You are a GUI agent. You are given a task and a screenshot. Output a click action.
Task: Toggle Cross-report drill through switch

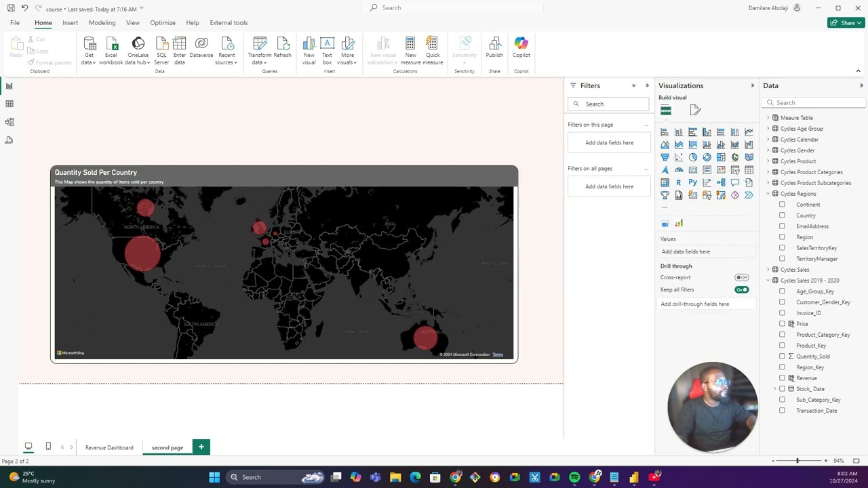coord(741,277)
